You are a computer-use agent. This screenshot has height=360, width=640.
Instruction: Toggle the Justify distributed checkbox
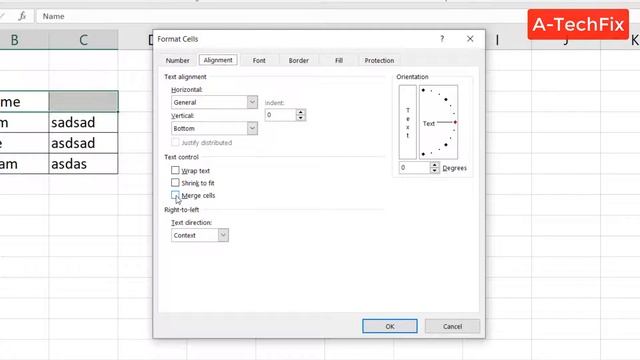[175, 142]
